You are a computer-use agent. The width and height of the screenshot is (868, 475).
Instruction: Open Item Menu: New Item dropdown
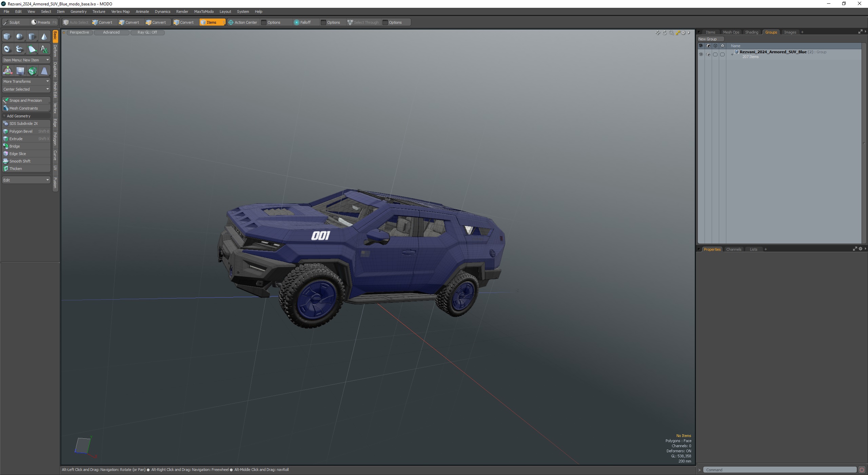[26, 60]
